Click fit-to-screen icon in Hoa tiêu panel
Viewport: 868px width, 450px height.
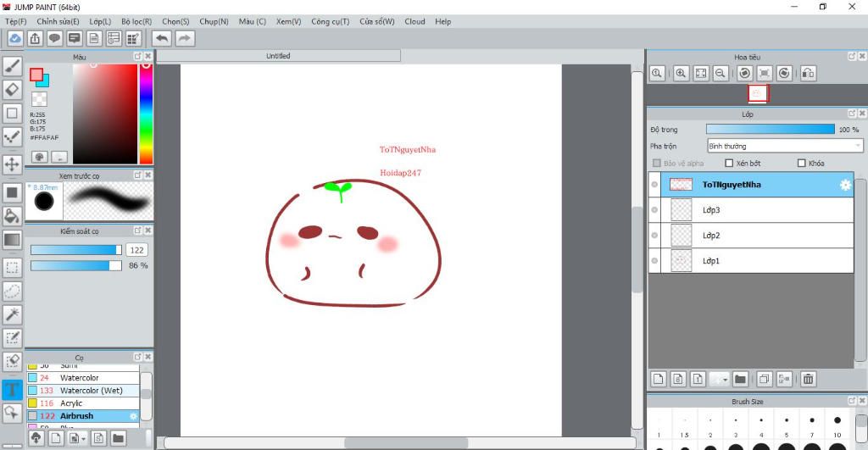point(701,73)
